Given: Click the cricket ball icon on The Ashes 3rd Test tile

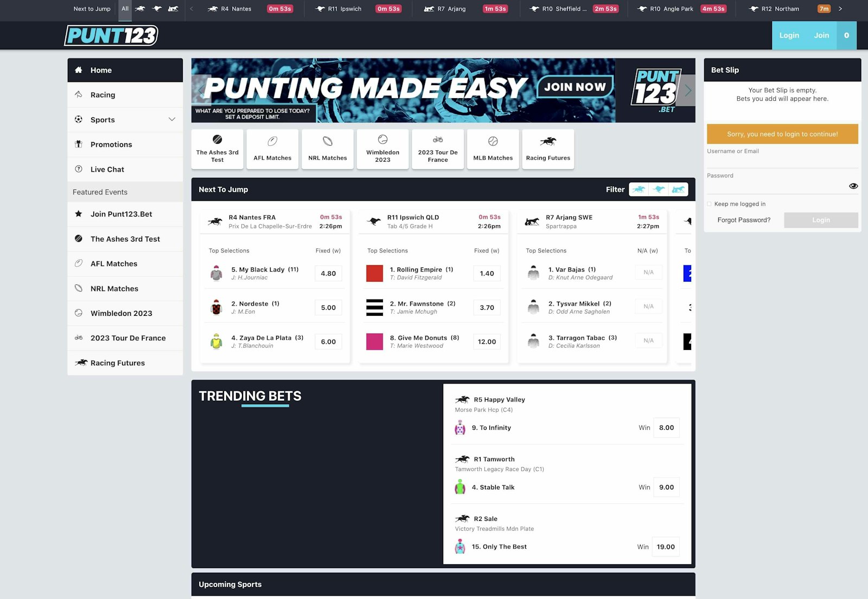Looking at the screenshot, I should coord(217,139).
